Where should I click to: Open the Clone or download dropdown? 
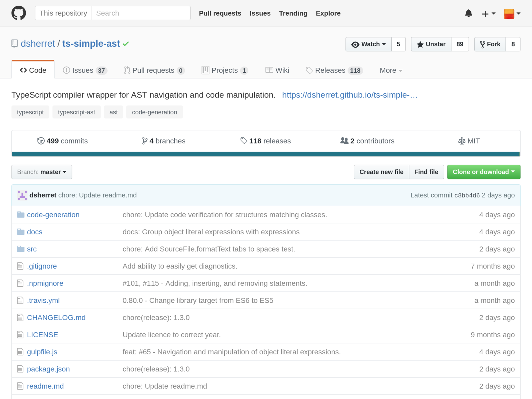(x=484, y=172)
